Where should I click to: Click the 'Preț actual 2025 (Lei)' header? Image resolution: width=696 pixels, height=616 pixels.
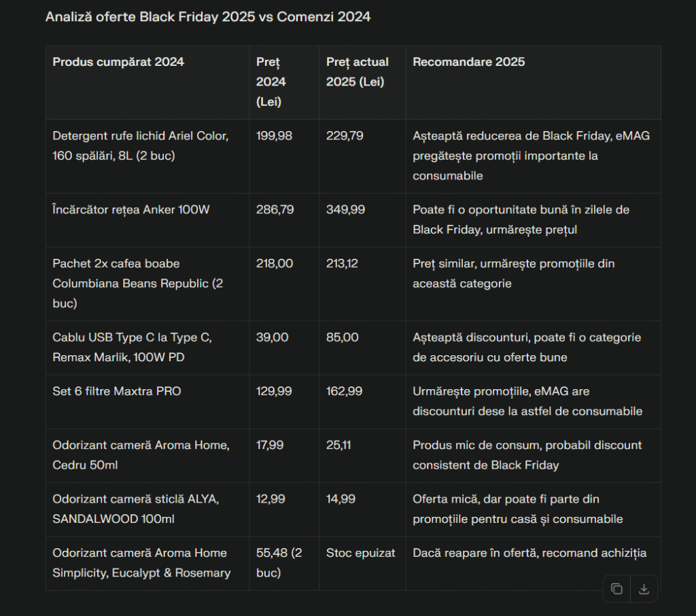click(x=358, y=71)
